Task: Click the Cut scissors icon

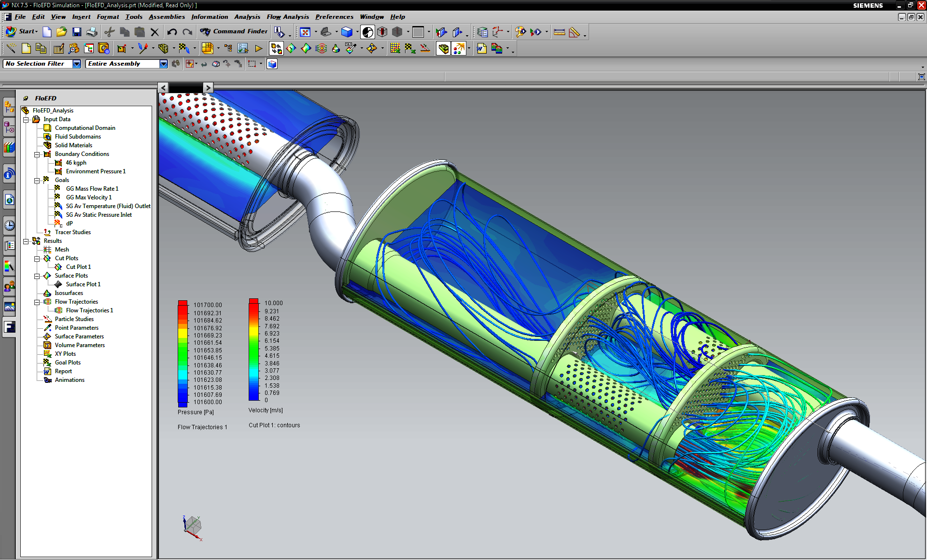Action: [x=110, y=32]
